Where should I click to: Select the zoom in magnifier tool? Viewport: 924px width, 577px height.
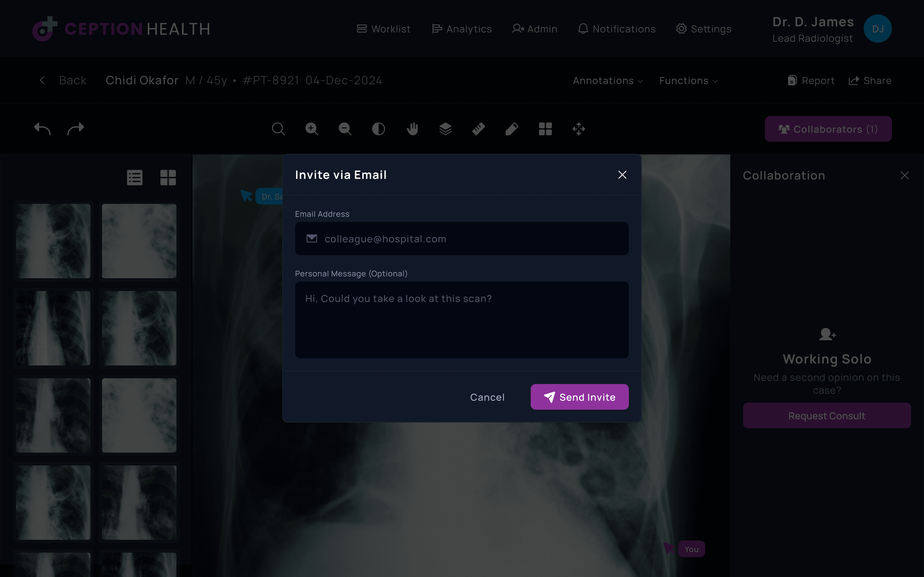[x=312, y=129]
